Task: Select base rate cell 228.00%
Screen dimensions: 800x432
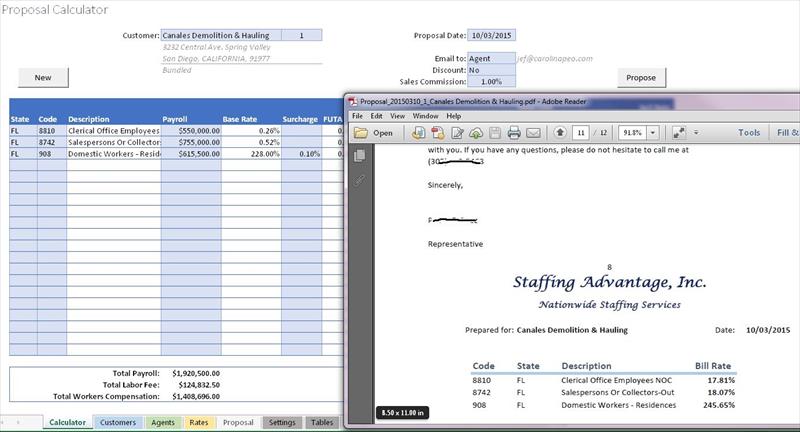Action: pyautogui.click(x=251, y=154)
